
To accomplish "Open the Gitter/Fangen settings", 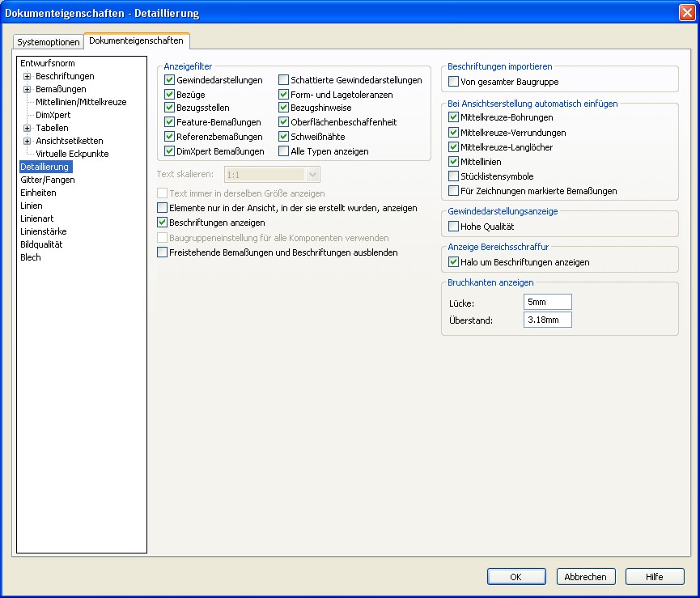I will pyautogui.click(x=47, y=180).
